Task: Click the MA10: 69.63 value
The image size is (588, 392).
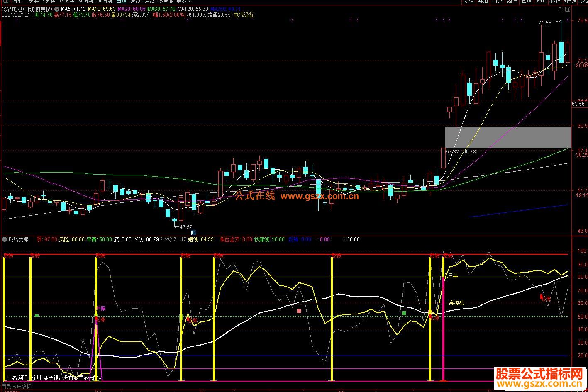Action: click(102, 9)
